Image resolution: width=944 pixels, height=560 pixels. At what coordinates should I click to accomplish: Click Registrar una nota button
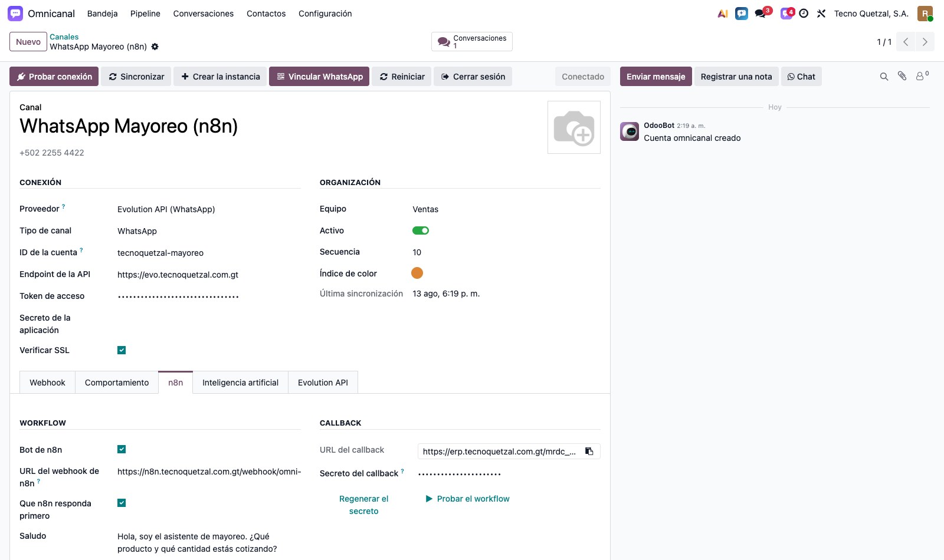736,77
